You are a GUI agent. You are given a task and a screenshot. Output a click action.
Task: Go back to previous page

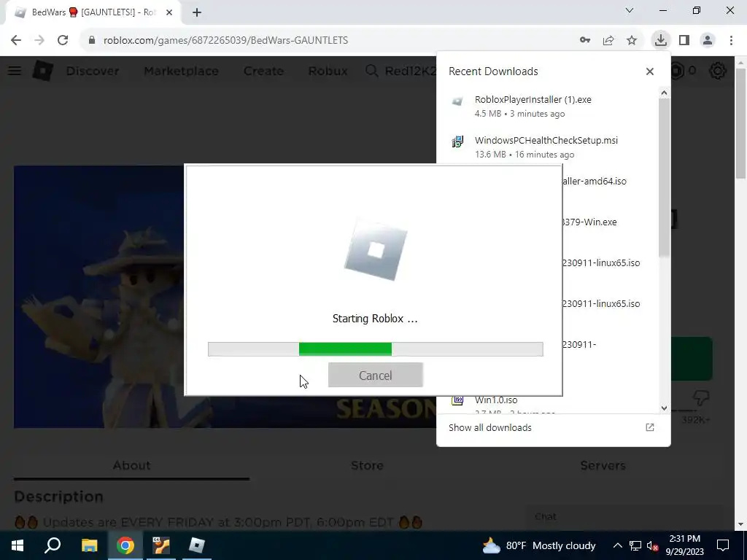point(16,40)
